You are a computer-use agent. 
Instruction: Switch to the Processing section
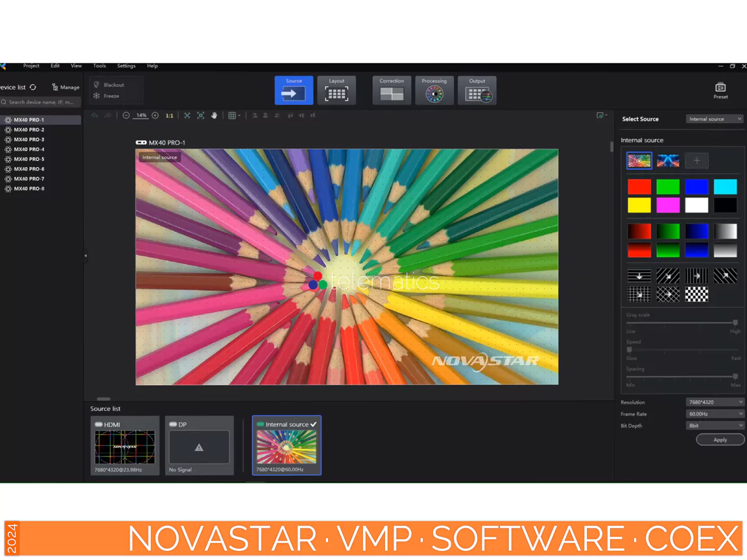tap(434, 91)
